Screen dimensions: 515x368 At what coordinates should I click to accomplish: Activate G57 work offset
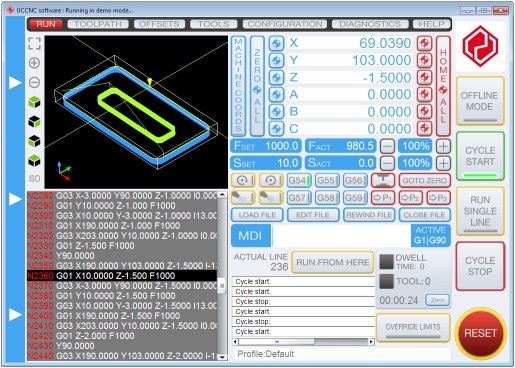pyautogui.click(x=299, y=198)
